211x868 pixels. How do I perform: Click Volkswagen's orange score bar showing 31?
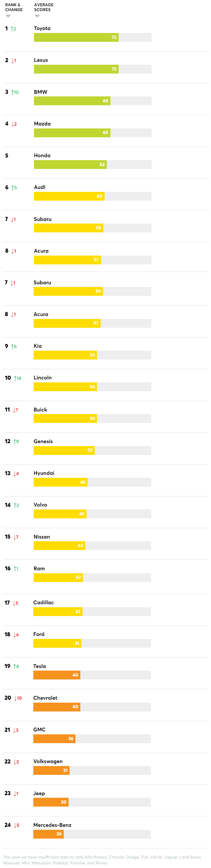tap(51, 770)
